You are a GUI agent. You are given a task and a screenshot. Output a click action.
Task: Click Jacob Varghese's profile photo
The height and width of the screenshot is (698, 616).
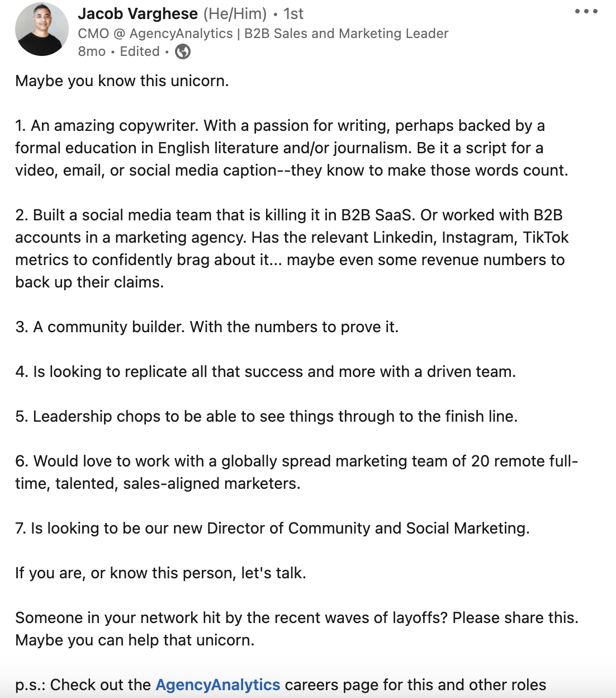pyautogui.click(x=41, y=30)
